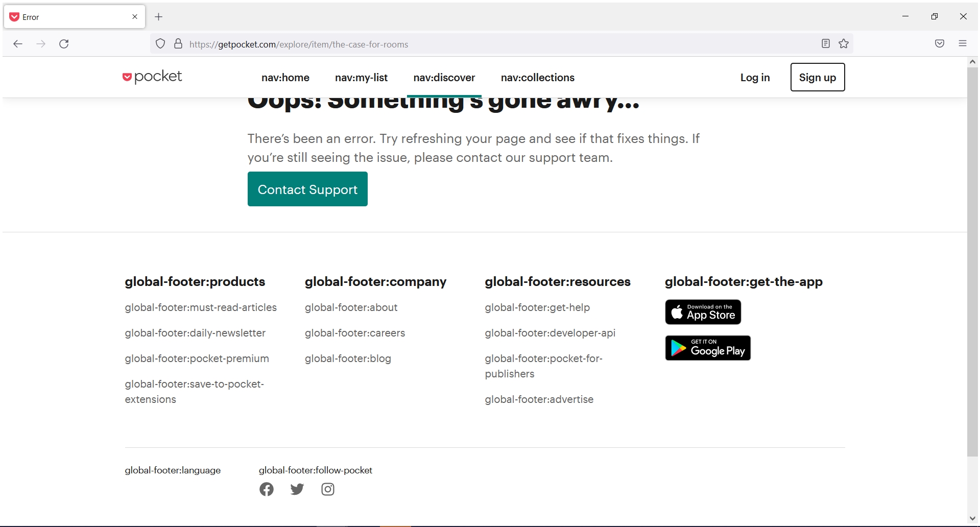Open site information via the lock icon
The width and height of the screenshot is (980, 527).
click(x=178, y=44)
